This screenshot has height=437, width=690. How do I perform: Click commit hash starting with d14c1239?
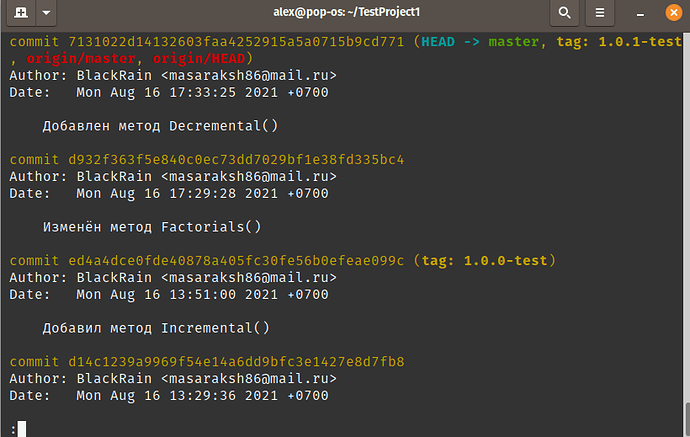click(236, 362)
